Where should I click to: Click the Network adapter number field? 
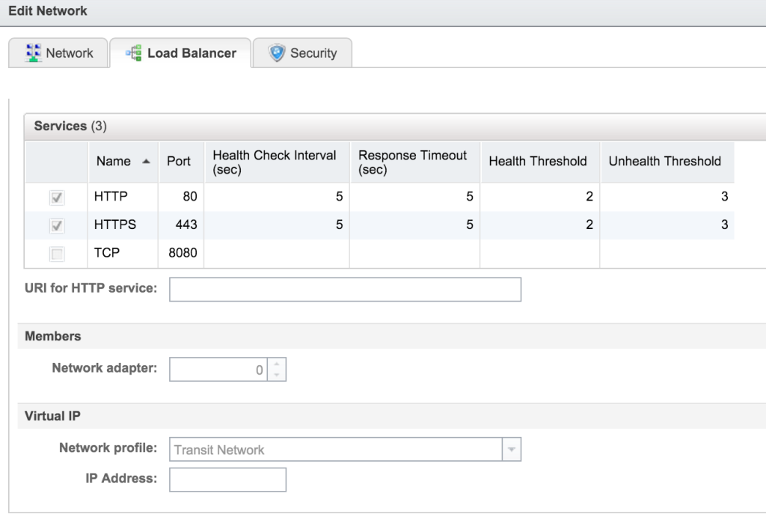218,370
